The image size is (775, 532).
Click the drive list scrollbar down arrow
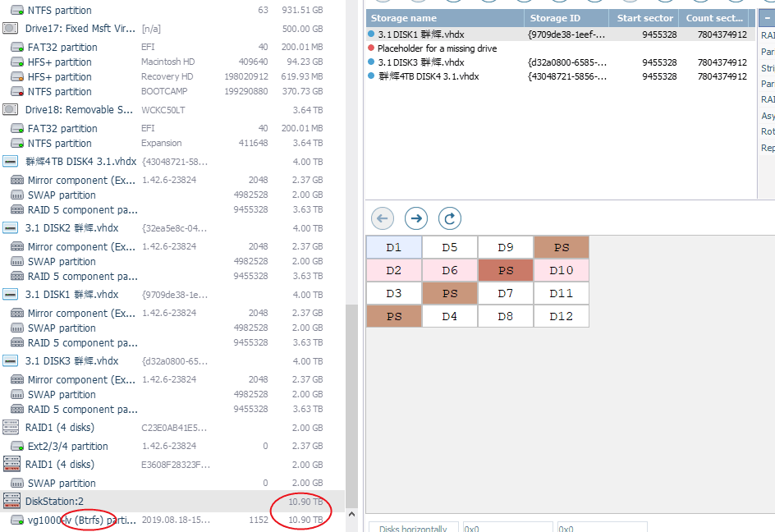coord(351,515)
